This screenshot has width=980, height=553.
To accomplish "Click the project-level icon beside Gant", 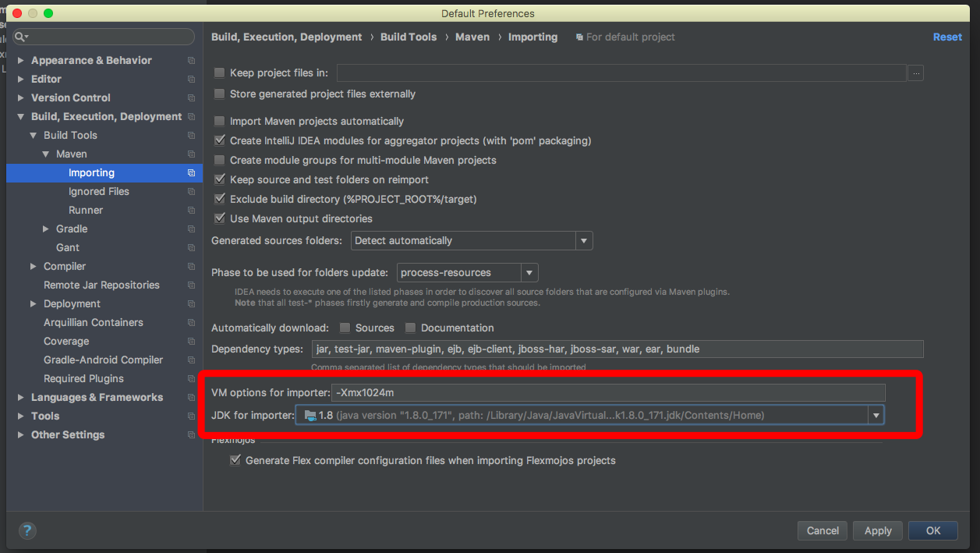I will (191, 248).
